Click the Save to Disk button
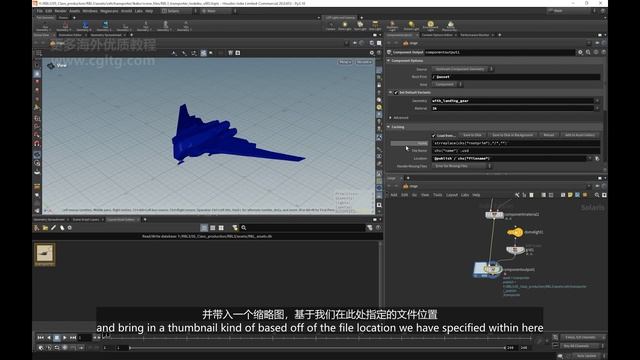Screen dimensions: 640x360 click(x=472, y=135)
